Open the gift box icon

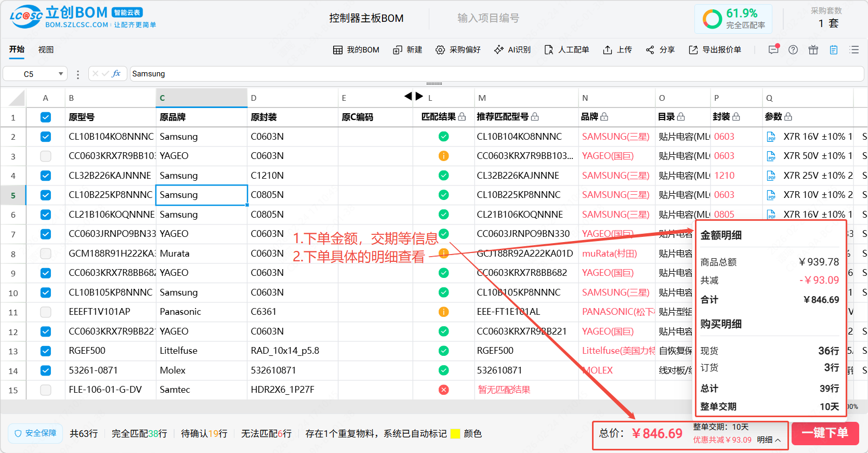click(x=813, y=50)
